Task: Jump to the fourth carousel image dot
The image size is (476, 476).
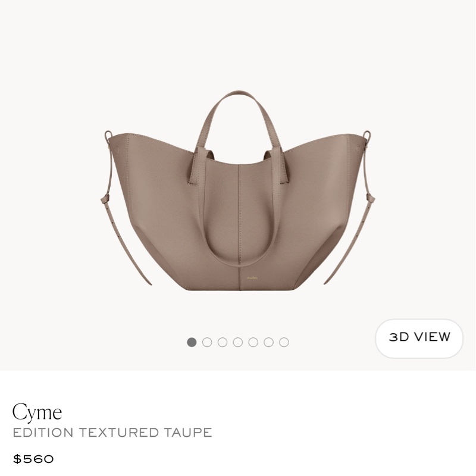Action: [x=237, y=342]
